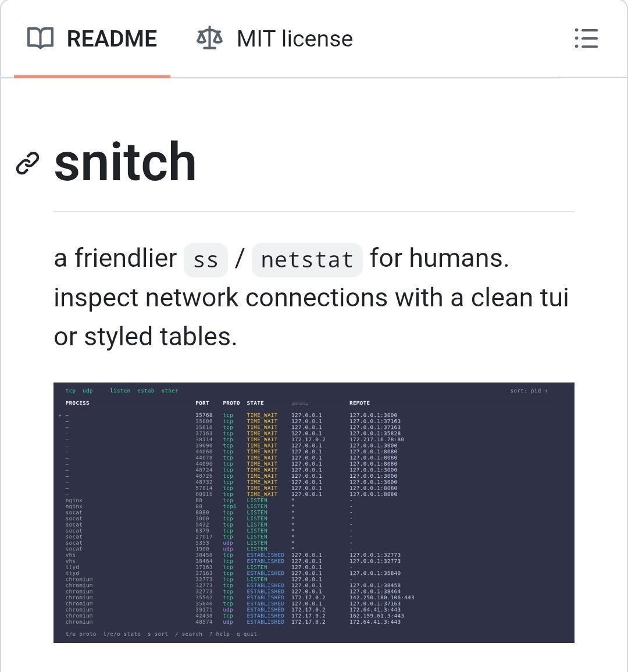Switch to the MIT license tab
This screenshot has width=628, height=672.
pos(274,38)
